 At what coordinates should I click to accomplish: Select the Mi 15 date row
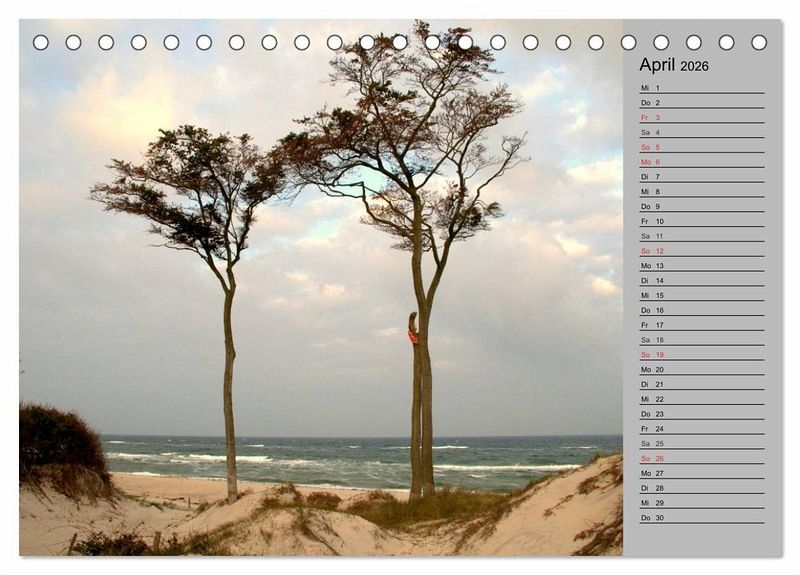pos(701,295)
